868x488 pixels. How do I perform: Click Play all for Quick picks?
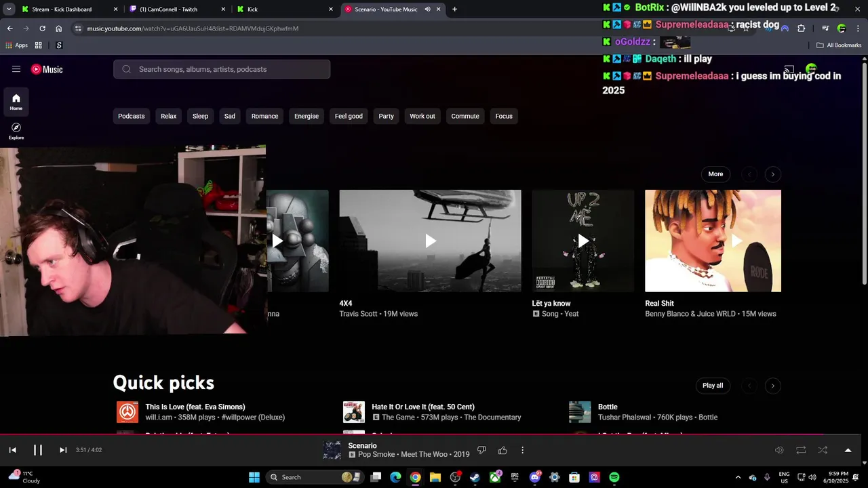point(713,386)
